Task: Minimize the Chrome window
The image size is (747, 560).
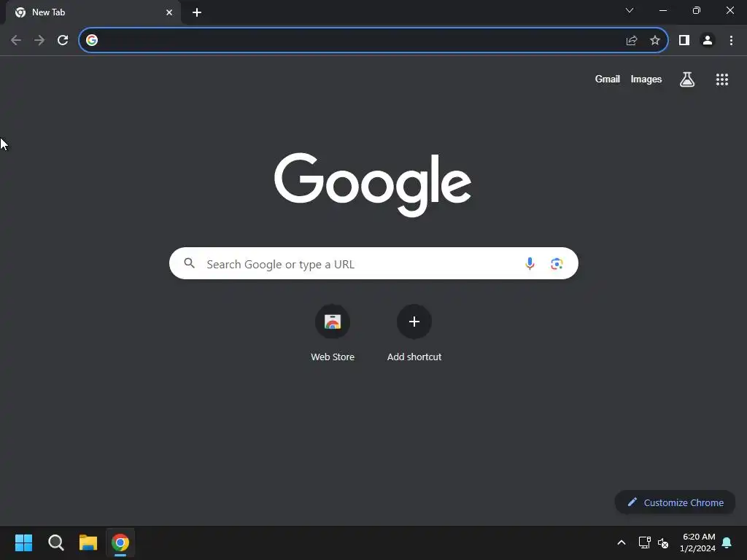Action: [662, 10]
